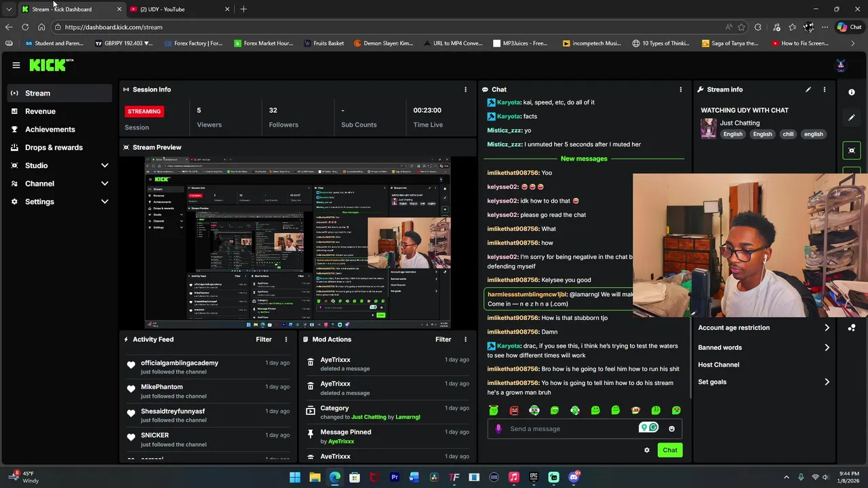Open chat settings gear icon
Image resolution: width=868 pixels, height=488 pixels.
pos(646,450)
